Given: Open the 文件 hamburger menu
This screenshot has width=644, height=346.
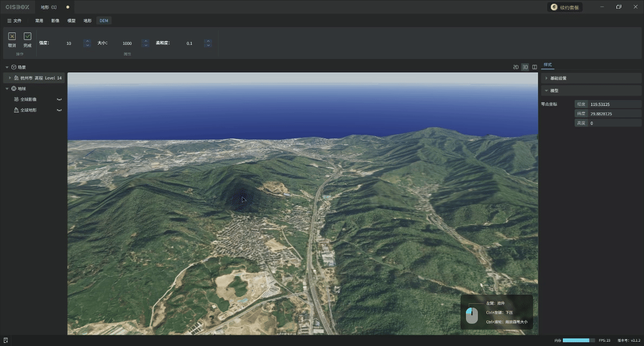Looking at the screenshot, I should click(x=14, y=21).
